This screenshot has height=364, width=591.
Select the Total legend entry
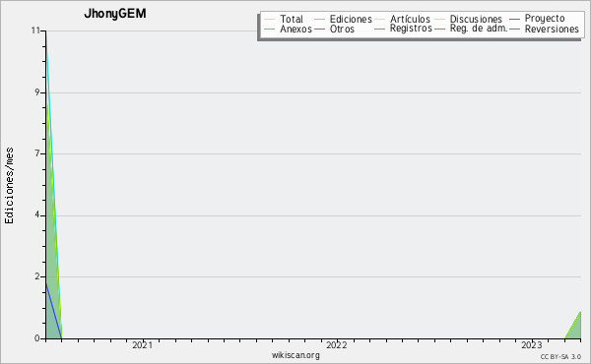284,19
